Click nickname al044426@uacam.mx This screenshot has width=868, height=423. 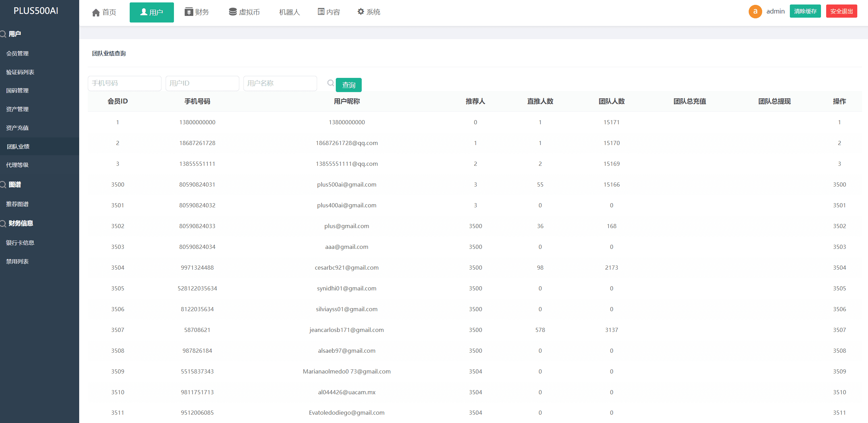click(x=347, y=392)
